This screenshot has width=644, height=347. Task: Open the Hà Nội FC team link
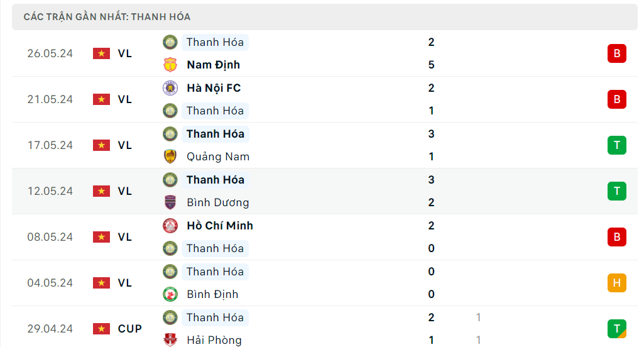(214, 88)
